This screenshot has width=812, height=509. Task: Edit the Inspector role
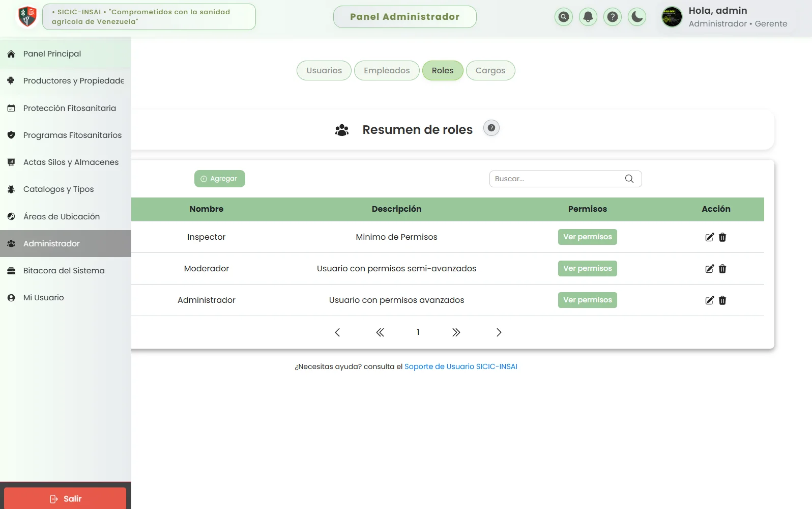coord(709,237)
